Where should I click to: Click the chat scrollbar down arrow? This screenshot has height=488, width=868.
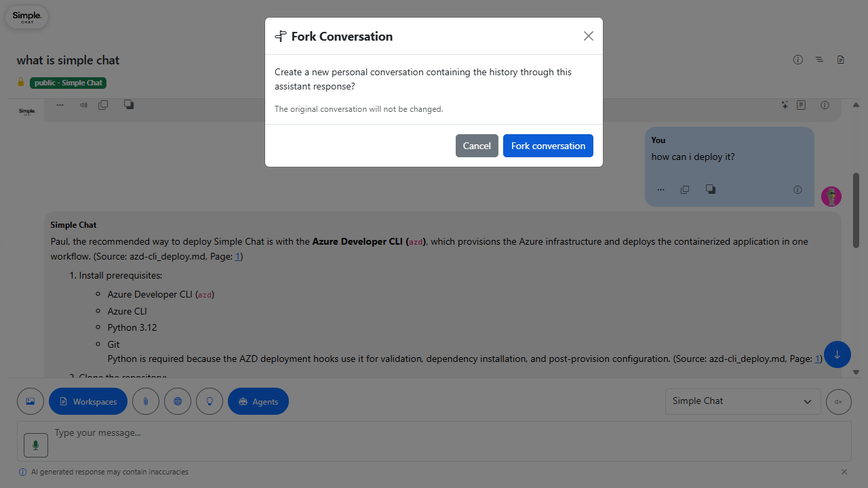(x=856, y=372)
